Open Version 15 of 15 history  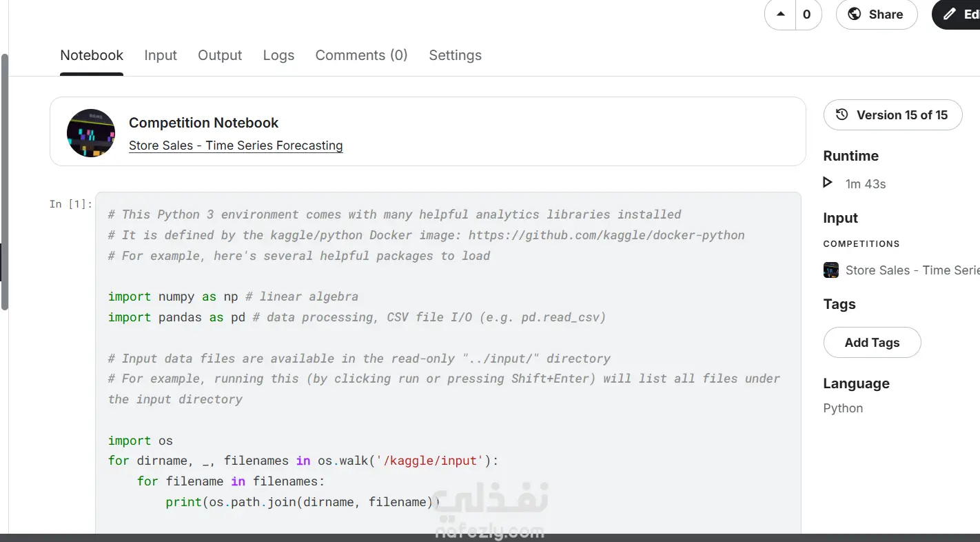point(901,115)
